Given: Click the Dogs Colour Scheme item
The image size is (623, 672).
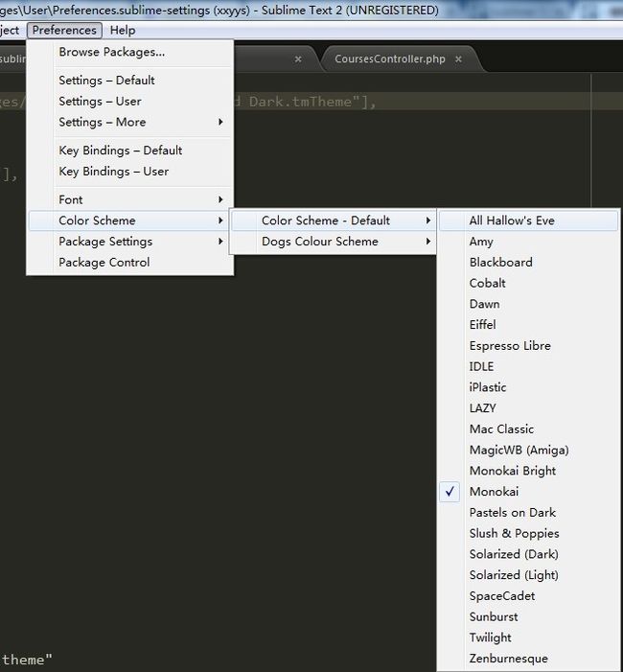Looking at the screenshot, I should point(333,242).
